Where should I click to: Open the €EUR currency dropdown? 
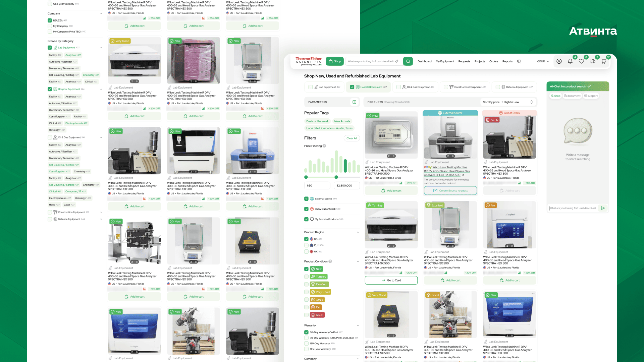tap(543, 61)
